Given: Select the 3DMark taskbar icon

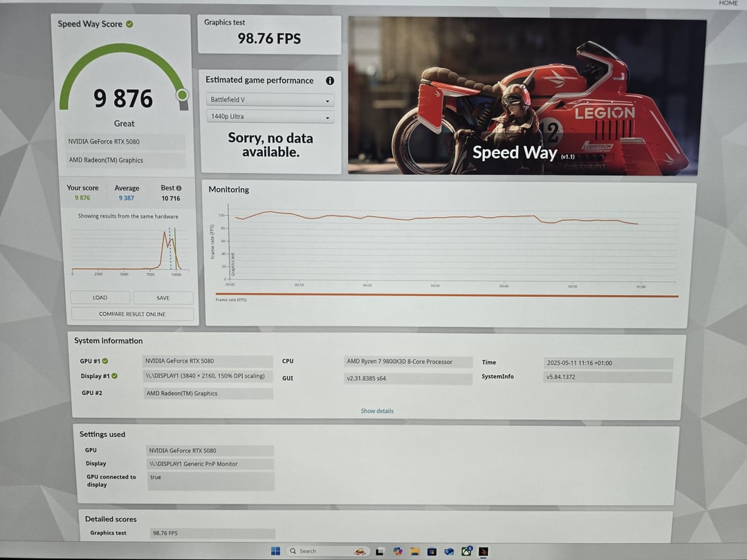Looking at the screenshot, I should tap(483, 552).
